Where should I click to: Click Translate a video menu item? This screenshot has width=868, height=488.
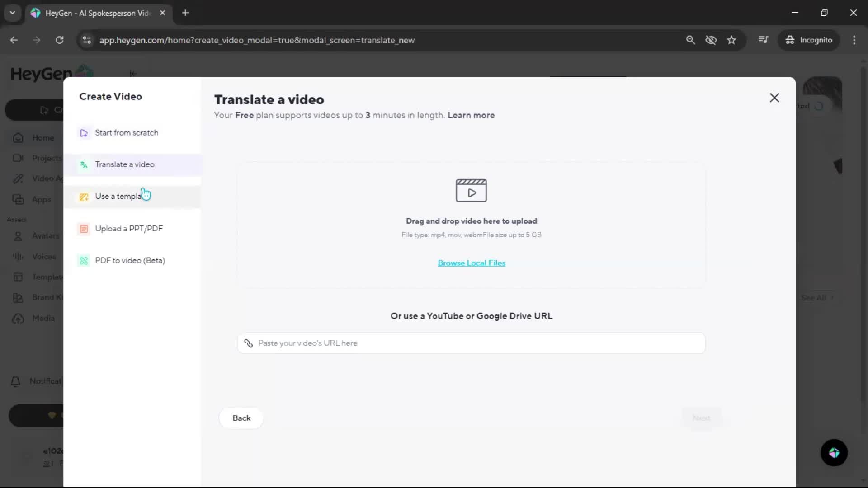point(124,164)
